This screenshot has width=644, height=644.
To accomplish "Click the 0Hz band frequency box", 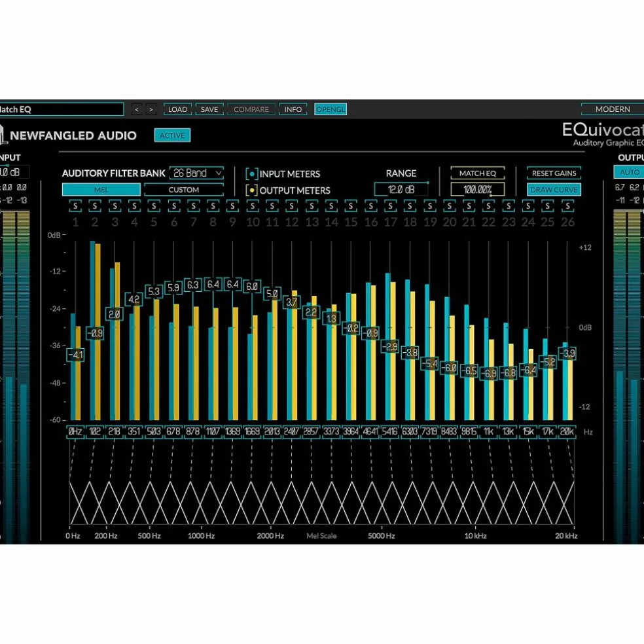I will point(75,432).
